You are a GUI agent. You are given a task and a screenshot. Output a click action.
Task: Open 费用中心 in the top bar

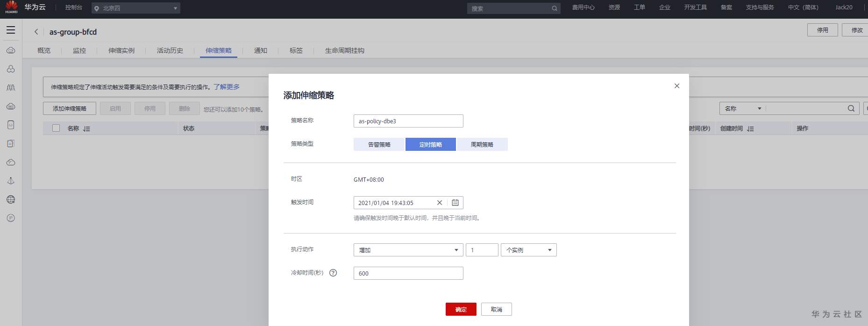tap(583, 7)
